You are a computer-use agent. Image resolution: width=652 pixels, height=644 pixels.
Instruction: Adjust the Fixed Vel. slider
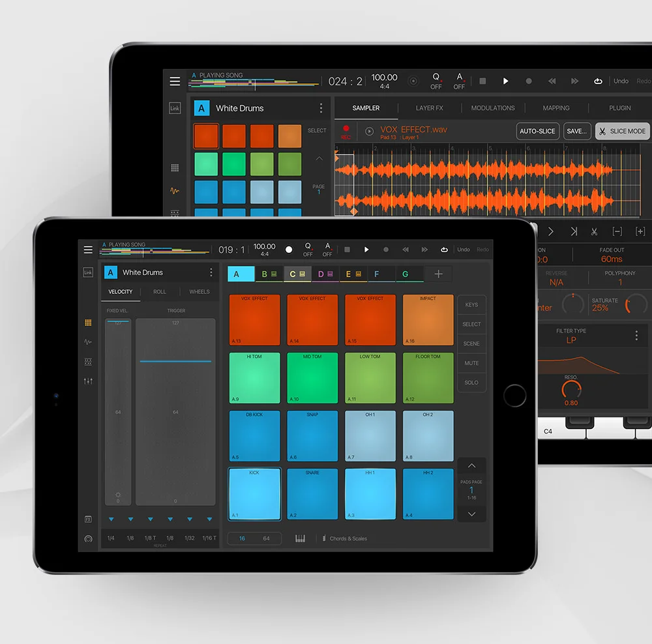[x=118, y=411]
